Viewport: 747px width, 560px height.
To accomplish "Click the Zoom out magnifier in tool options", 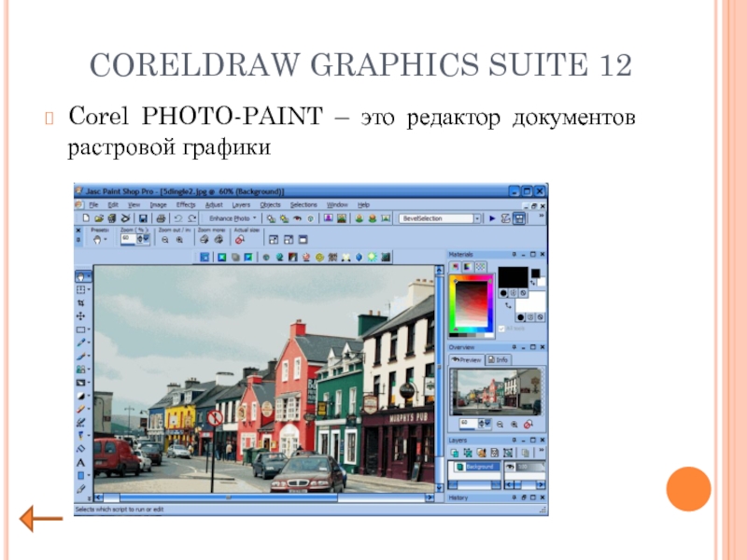I will 165,240.
